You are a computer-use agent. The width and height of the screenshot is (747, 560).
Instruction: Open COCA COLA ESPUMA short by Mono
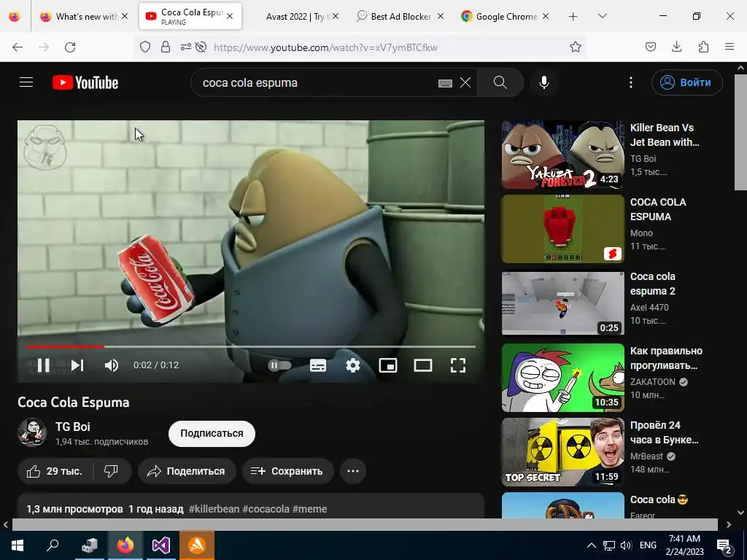pos(562,229)
